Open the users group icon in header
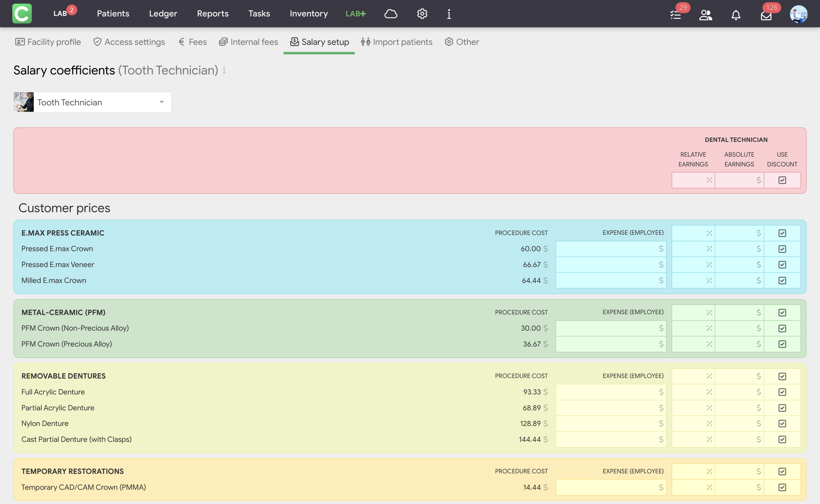This screenshot has height=504, width=820. pyautogui.click(x=706, y=15)
